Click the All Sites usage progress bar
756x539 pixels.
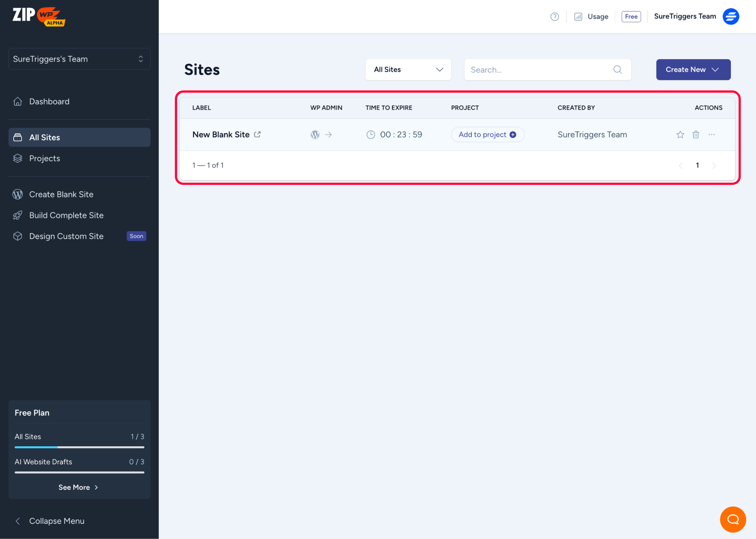click(x=79, y=447)
